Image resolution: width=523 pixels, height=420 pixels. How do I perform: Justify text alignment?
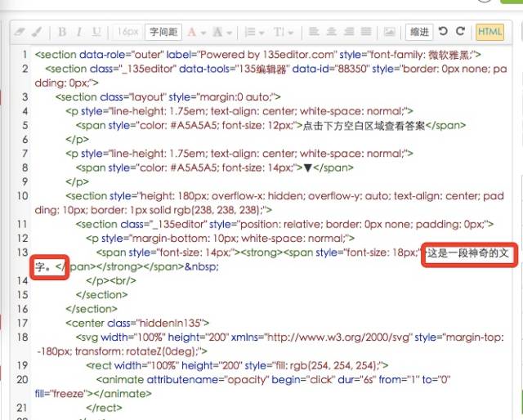click(x=366, y=32)
